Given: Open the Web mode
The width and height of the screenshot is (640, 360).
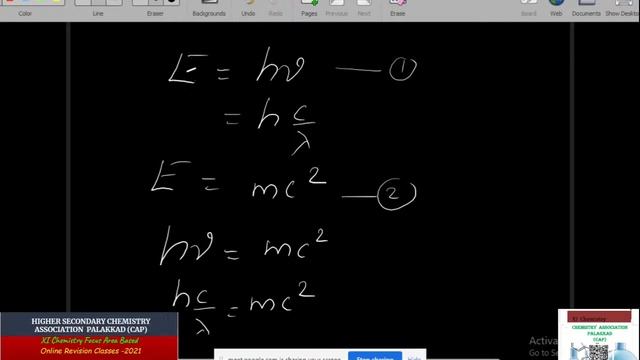Looking at the screenshot, I should 556,7.
